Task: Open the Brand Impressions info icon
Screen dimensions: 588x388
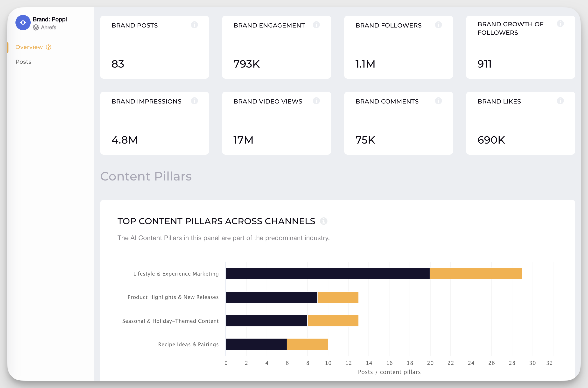Action: [x=194, y=101]
